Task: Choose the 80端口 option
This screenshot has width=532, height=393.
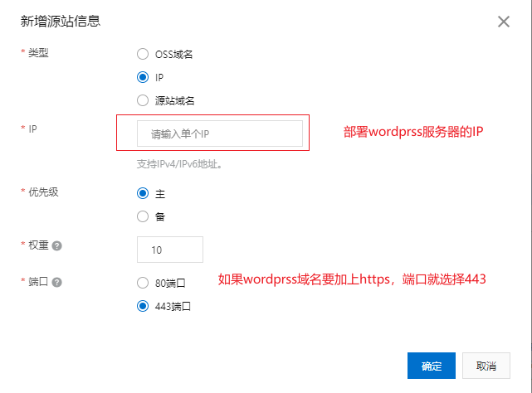Action: (x=143, y=283)
